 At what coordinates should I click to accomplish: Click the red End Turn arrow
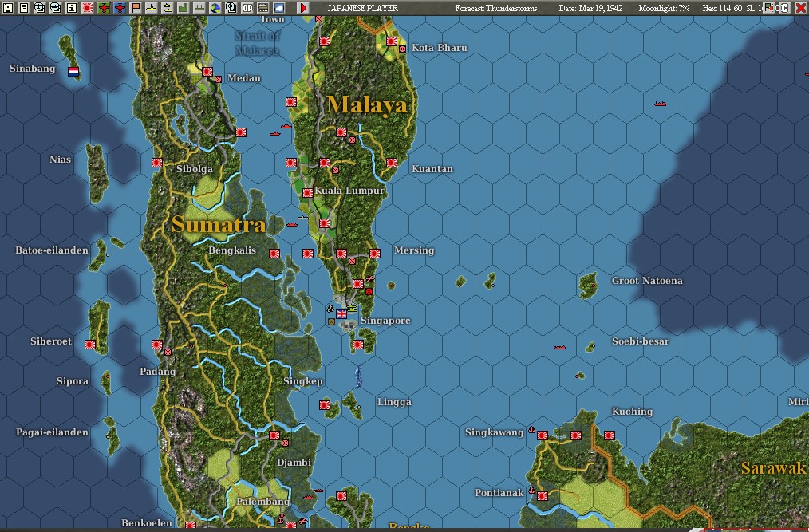303,8
